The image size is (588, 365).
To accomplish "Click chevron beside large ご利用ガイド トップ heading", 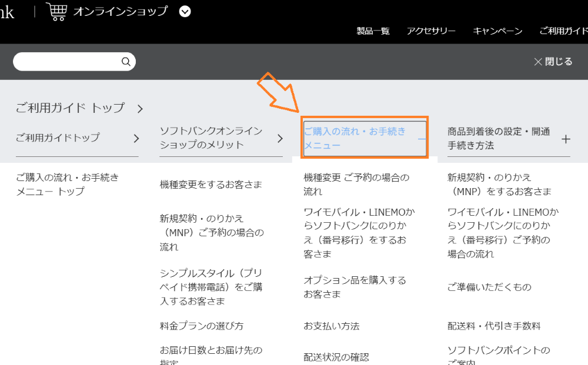I will [141, 109].
